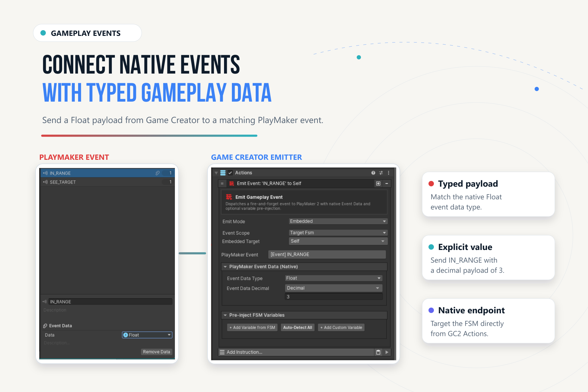Click the expand-all icon on Emit Event row

378,183
